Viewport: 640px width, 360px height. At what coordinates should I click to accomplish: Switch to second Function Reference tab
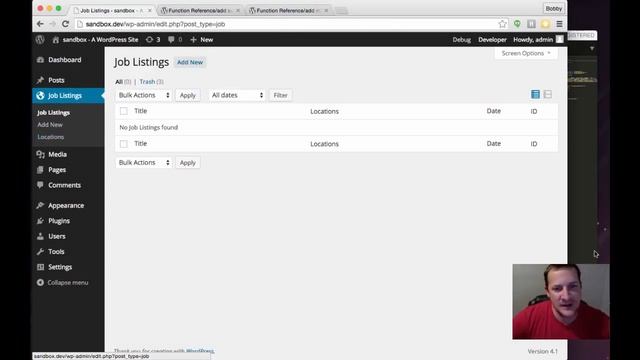point(200,10)
